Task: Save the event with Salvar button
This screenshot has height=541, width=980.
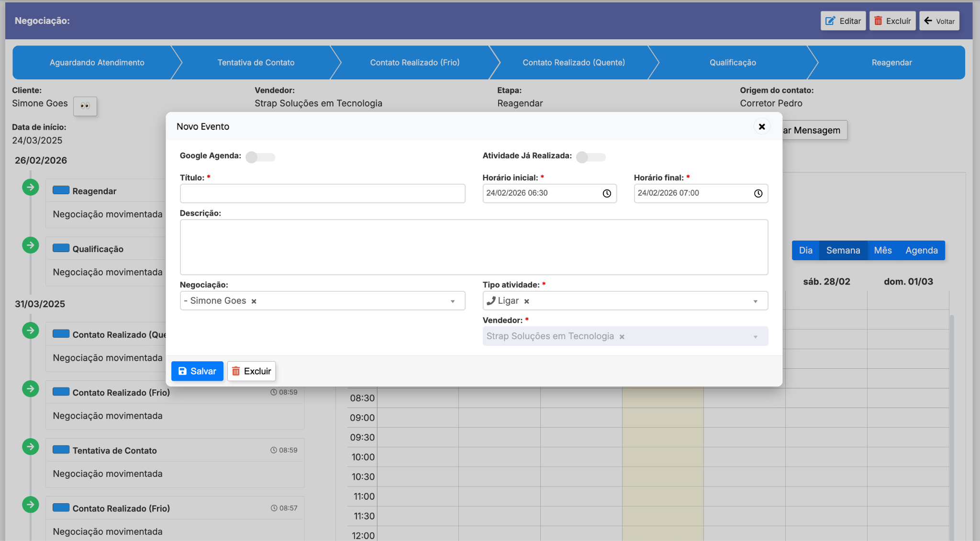Action: point(197,371)
